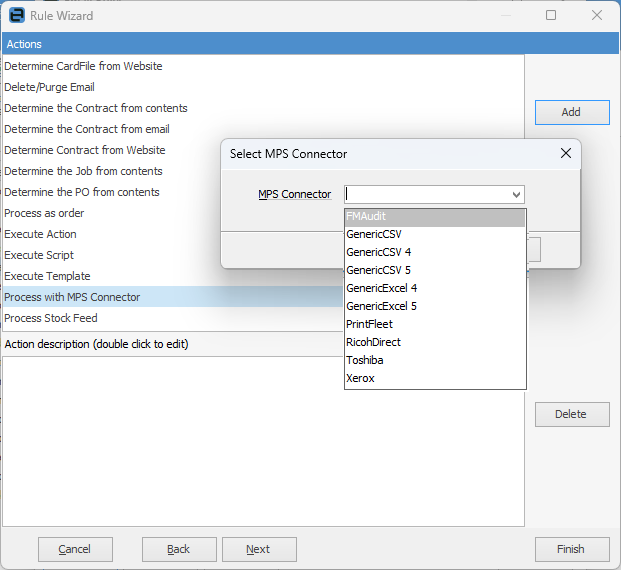Click the Delete button
Screen dimensions: 621x570
(572, 414)
